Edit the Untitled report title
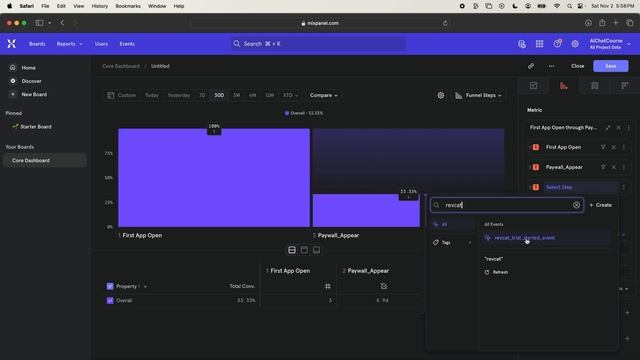Image resolution: width=640 pixels, height=360 pixels. tap(160, 66)
